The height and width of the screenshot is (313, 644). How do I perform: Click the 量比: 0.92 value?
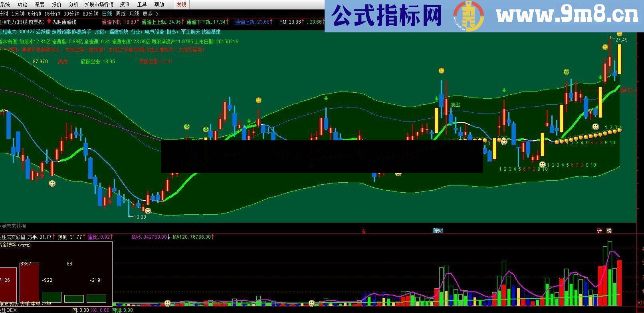(99, 237)
